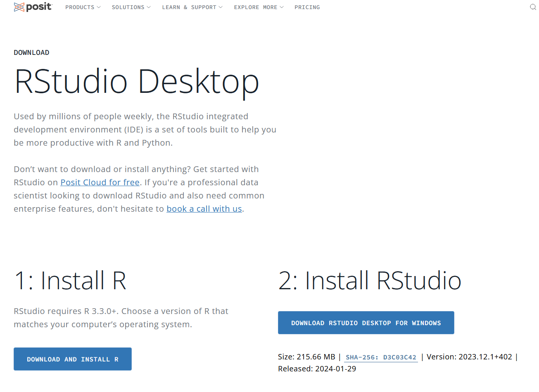The image size is (539, 392).
Task: Open Posit Cloud for free link
Action: pos(100,182)
